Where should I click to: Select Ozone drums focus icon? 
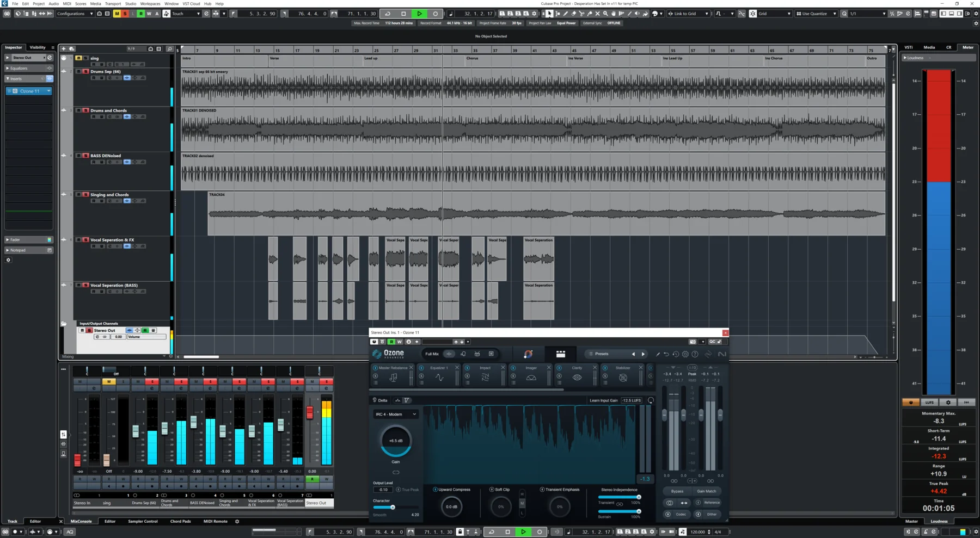pyautogui.click(x=477, y=354)
